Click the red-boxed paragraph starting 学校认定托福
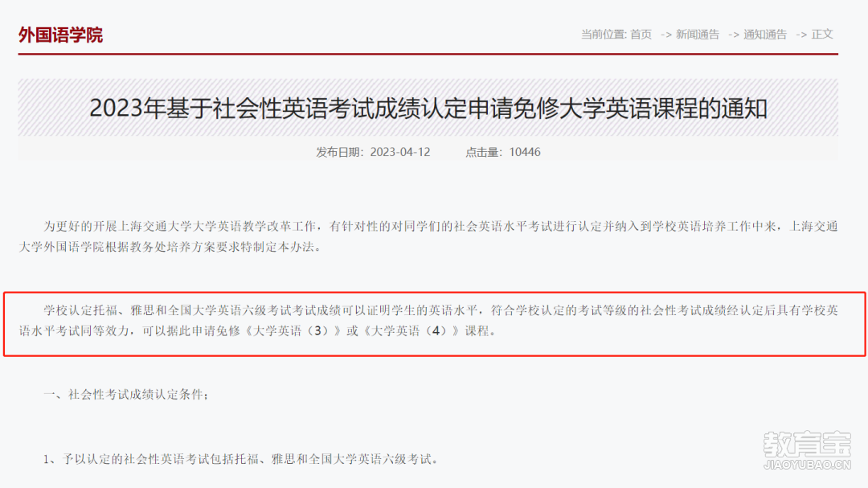The width and height of the screenshot is (868, 488). click(428, 321)
